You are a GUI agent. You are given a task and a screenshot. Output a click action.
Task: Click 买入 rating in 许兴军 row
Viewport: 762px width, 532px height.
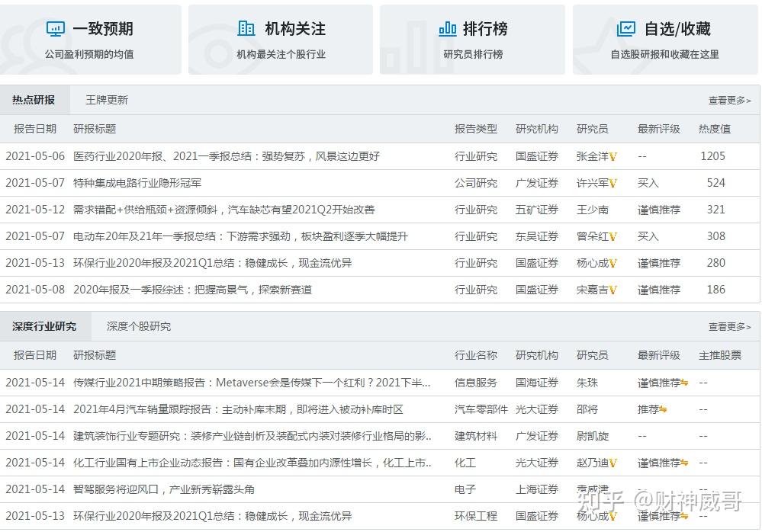click(648, 183)
